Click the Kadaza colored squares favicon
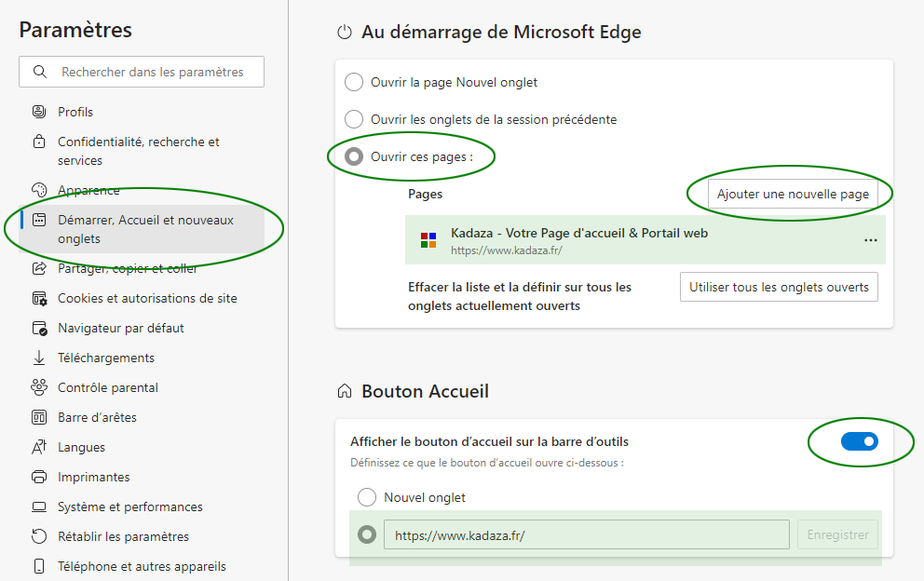 click(x=428, y=240)
